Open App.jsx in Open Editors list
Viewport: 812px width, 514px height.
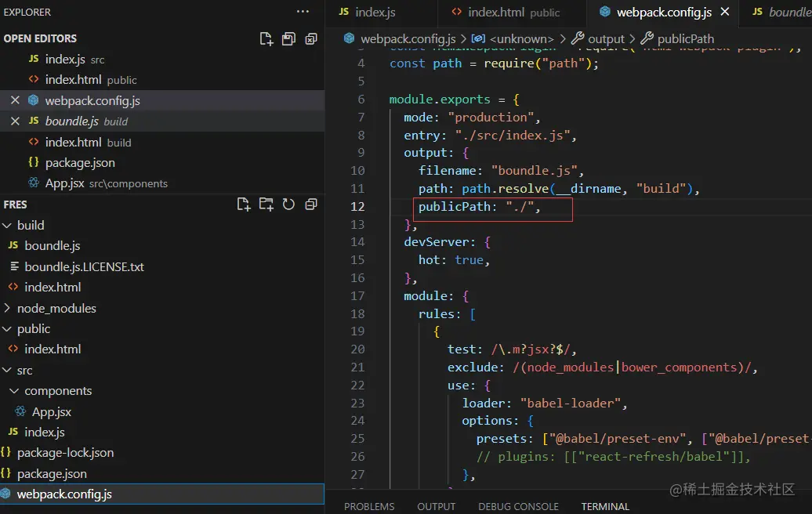click(162, 183)
